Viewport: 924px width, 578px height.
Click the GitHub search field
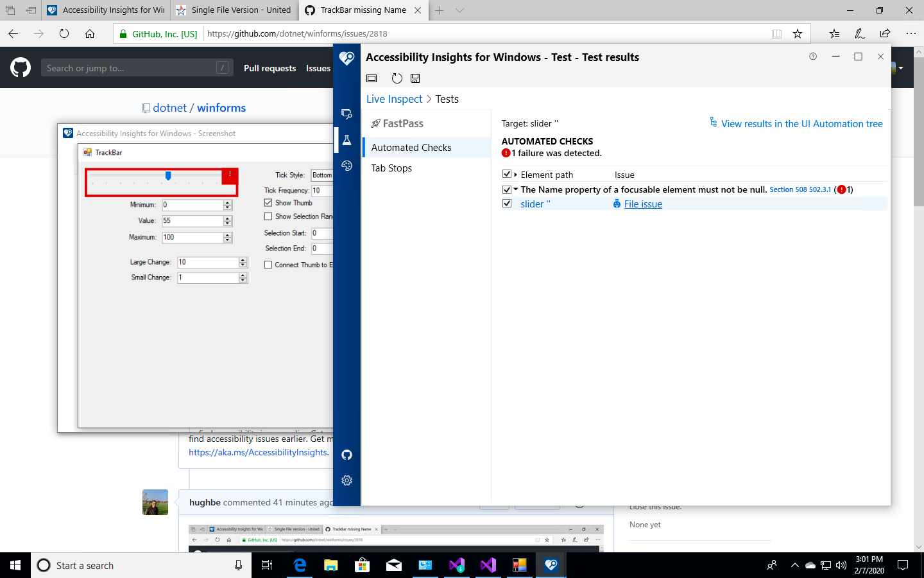(137, 67)
